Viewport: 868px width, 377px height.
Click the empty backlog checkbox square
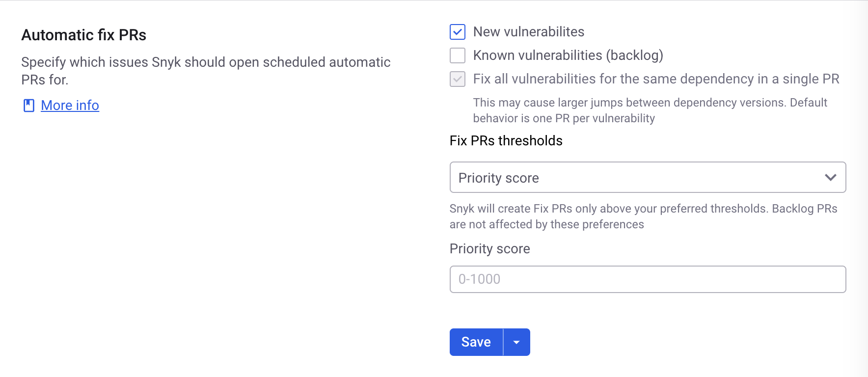click(457, 55)
